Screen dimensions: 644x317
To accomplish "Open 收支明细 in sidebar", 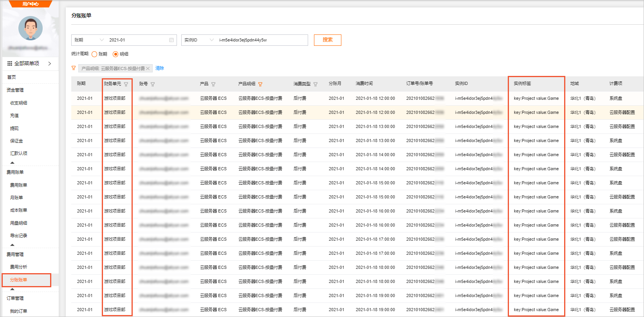I will click(18, 103).
